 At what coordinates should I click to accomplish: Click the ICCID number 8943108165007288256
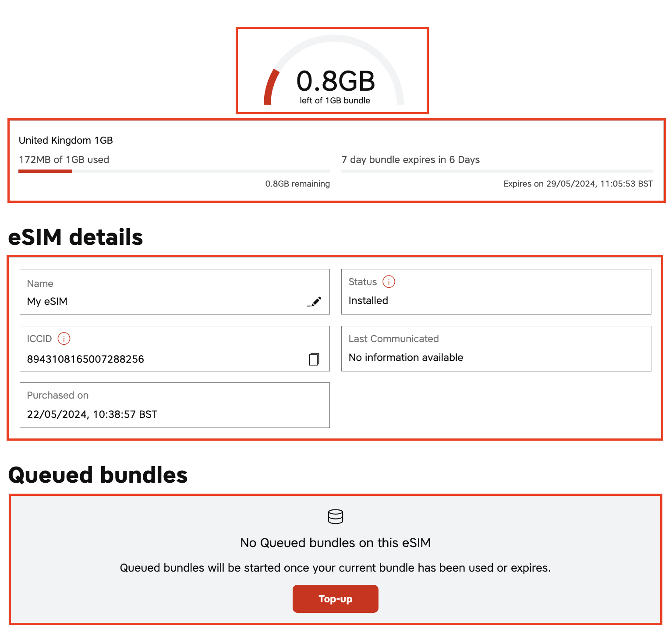pos(85,359)
